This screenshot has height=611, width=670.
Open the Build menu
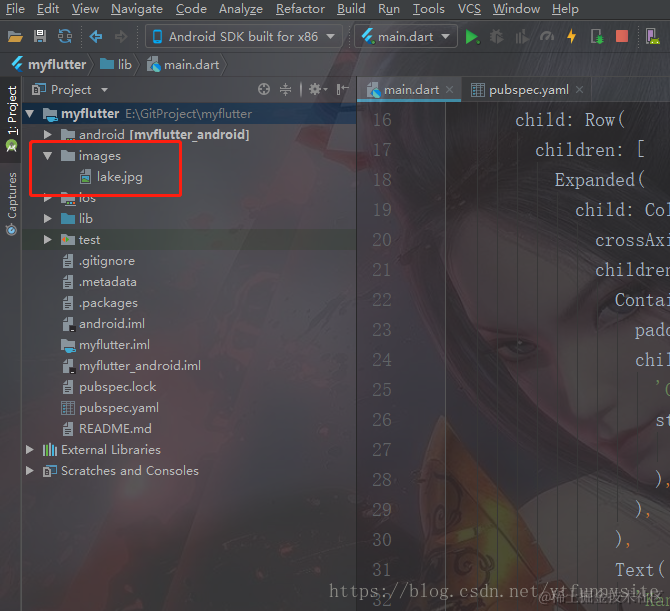351,9
